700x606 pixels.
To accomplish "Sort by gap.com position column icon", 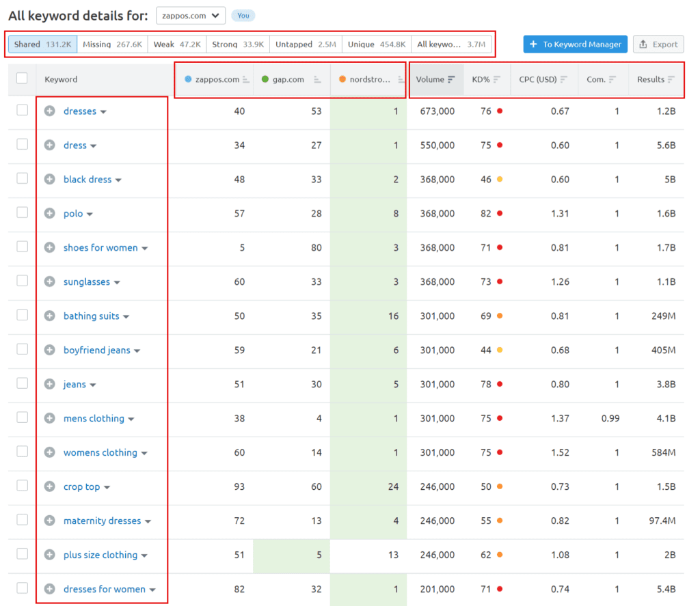I will [x=317, y=79].
